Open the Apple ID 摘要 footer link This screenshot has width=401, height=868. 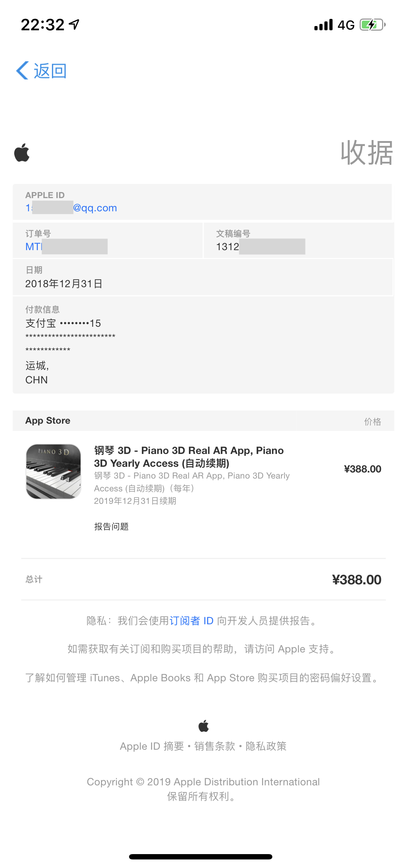[x=151, y=746]
